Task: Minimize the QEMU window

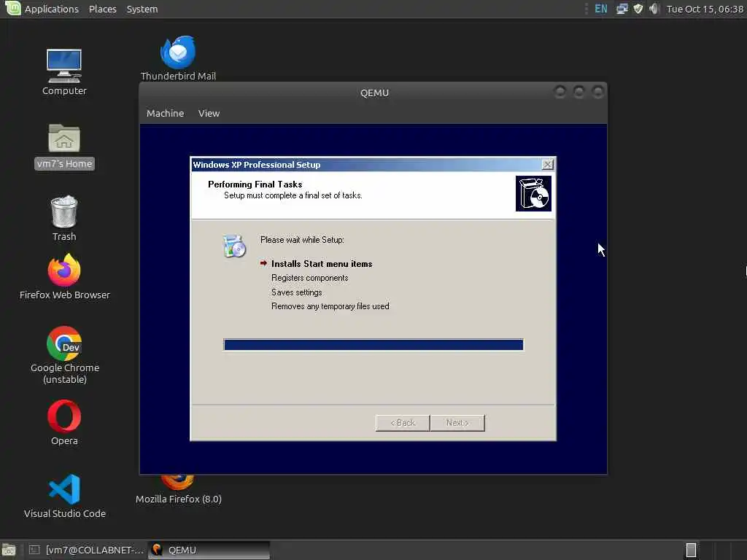Action: 560,91
